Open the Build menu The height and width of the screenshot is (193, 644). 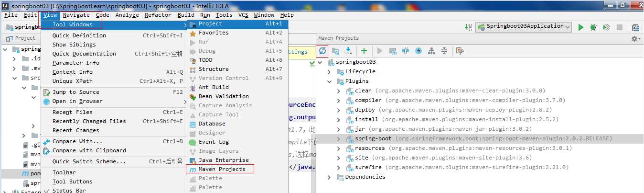(186, 15)
